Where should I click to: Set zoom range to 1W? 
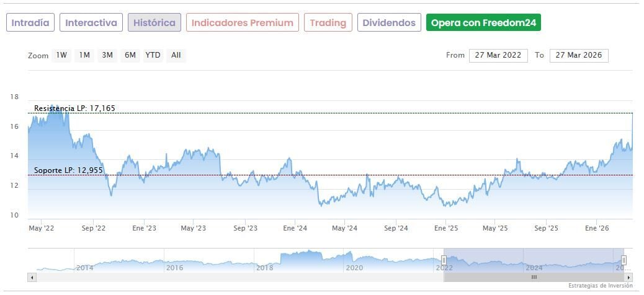click(61, 55)
